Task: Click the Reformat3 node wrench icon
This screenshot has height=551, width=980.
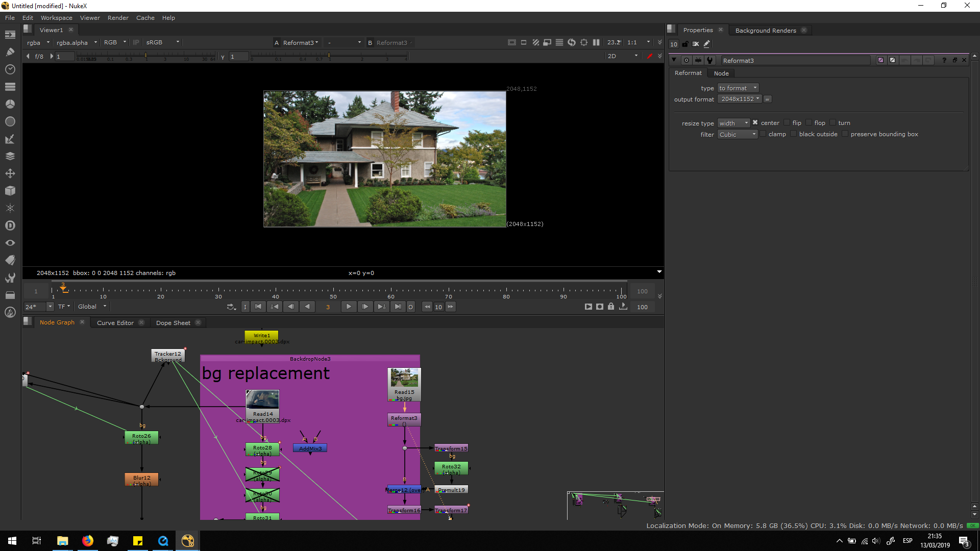Action: [710, 60]
